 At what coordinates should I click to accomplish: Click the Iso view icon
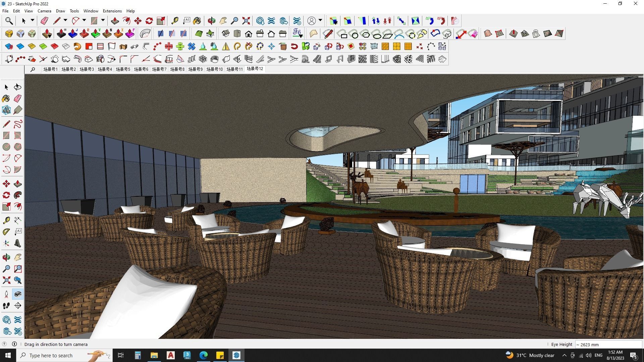[226, 34]
